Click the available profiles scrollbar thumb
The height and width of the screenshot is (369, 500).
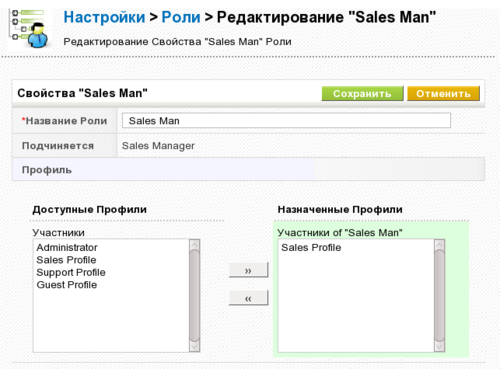pos(194,296)
